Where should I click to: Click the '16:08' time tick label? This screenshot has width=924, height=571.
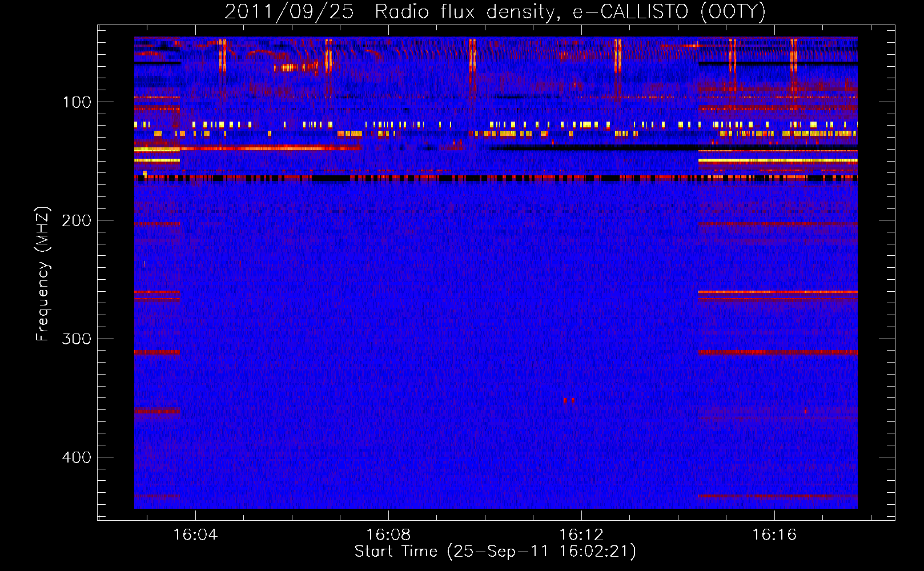point(388,534)
